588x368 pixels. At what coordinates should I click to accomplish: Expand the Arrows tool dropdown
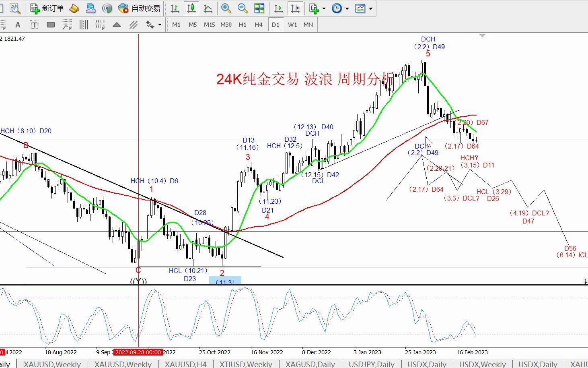coord(160,25)
